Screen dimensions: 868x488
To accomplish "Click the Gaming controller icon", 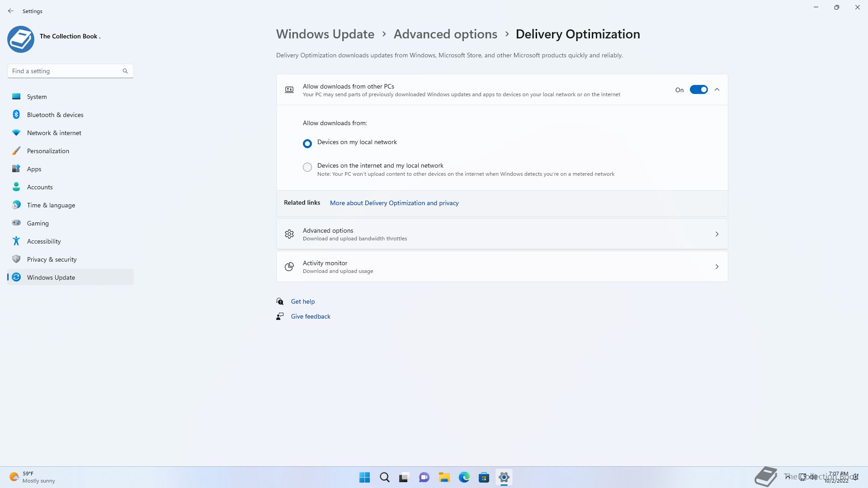I will click(16, 223).
